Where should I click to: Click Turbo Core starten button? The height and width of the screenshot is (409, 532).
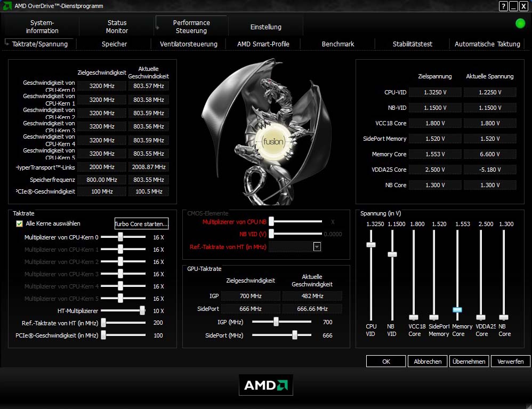point(141,223)
